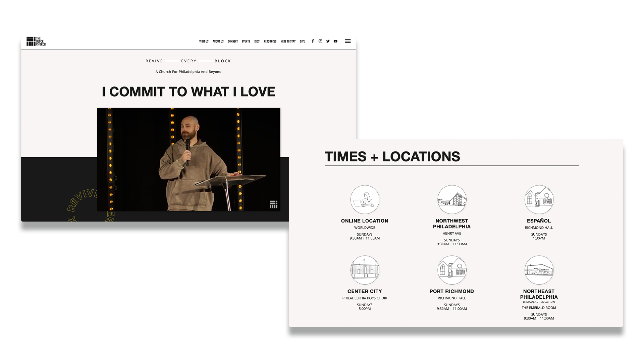Open the YouTube social icon
The image size is (644, 362).
[335, 41]
